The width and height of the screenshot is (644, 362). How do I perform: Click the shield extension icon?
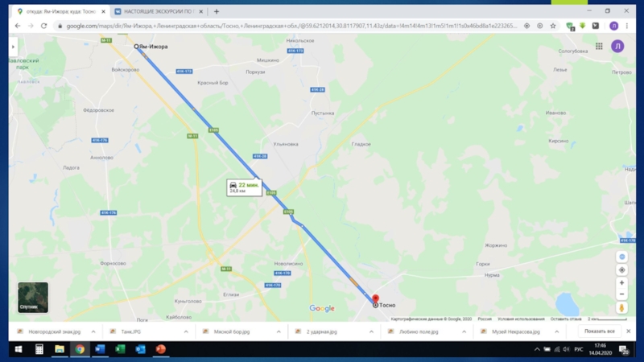pyautogui.click(x=570, y=27)
